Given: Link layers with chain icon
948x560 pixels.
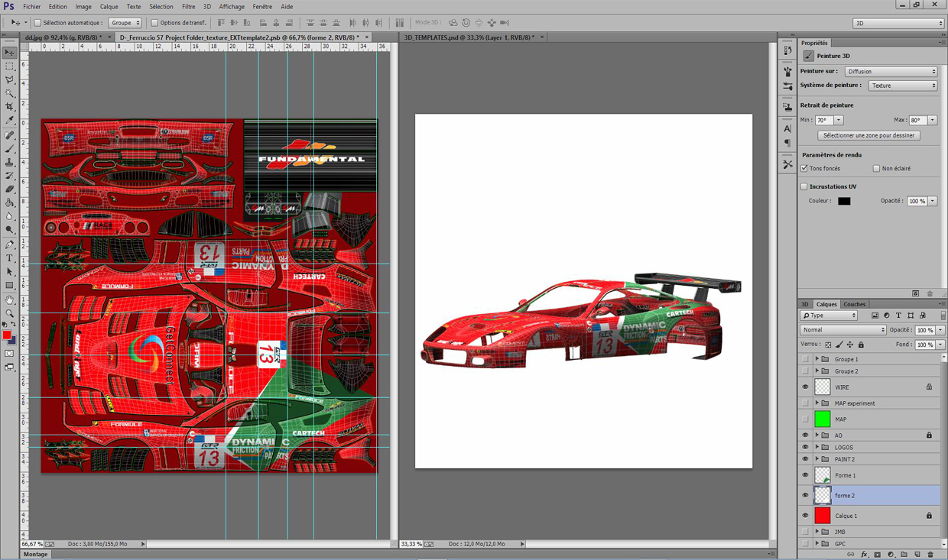Looking at the screenshot, I should (851, 555).
